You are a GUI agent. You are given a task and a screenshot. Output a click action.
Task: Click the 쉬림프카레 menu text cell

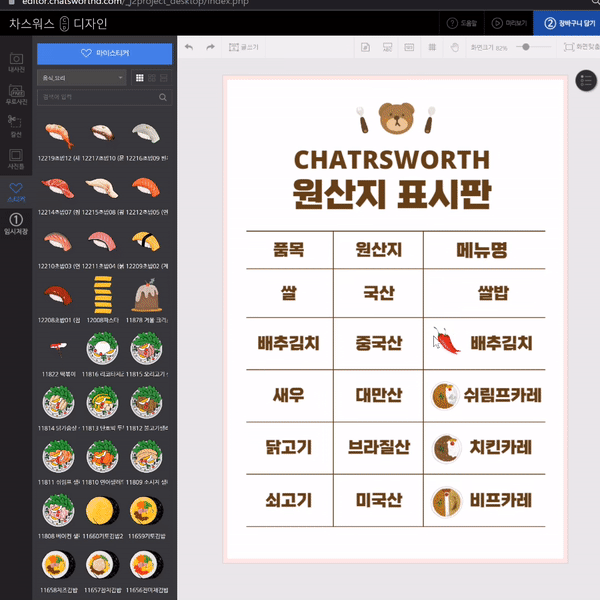502,395
